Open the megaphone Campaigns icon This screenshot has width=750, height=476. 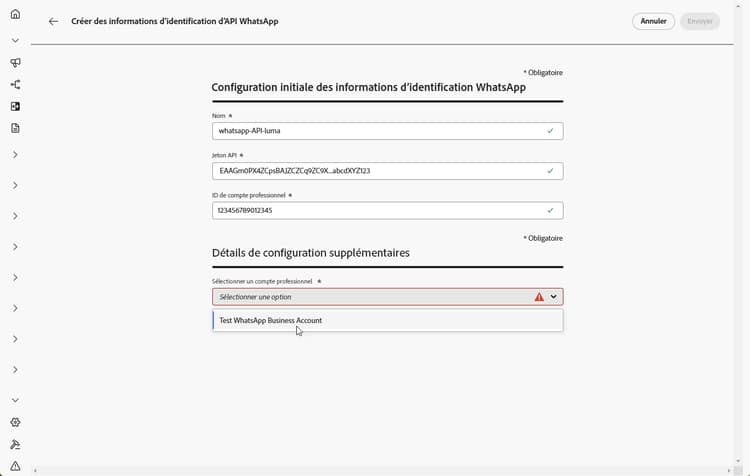tap(15, 63)
